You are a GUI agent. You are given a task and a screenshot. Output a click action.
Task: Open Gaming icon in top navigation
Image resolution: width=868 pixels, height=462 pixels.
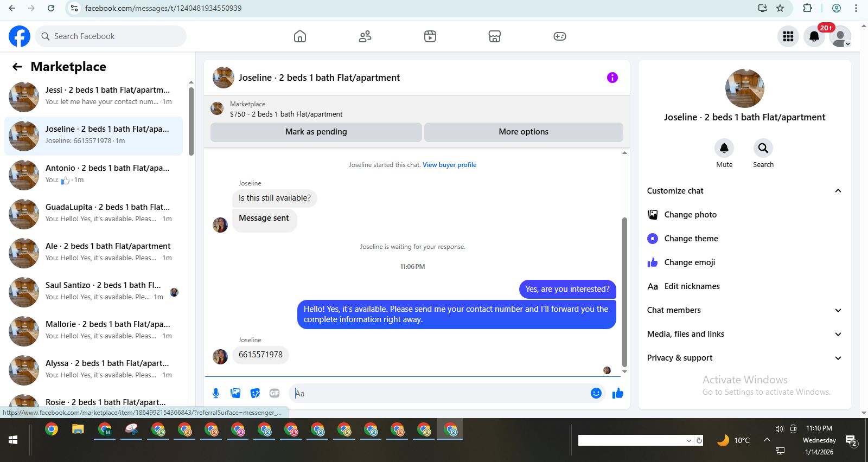[x=560, y=36]
